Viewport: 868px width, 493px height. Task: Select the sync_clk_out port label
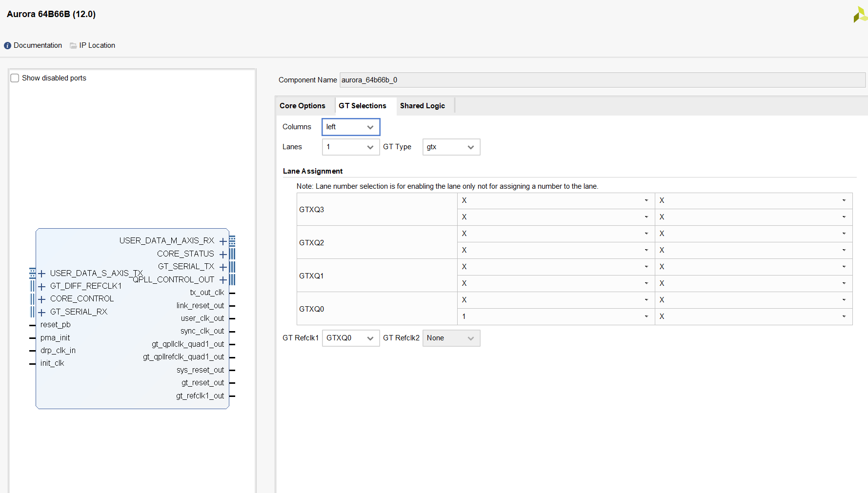pos(202,331)
